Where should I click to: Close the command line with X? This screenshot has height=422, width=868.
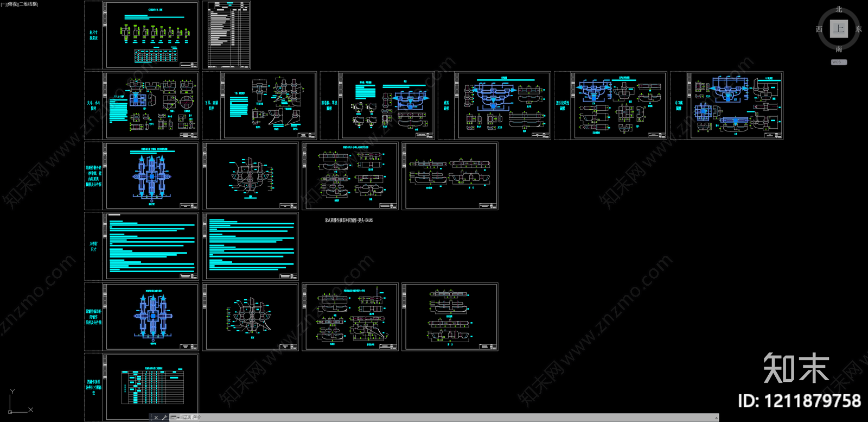(x=156, y=418)
